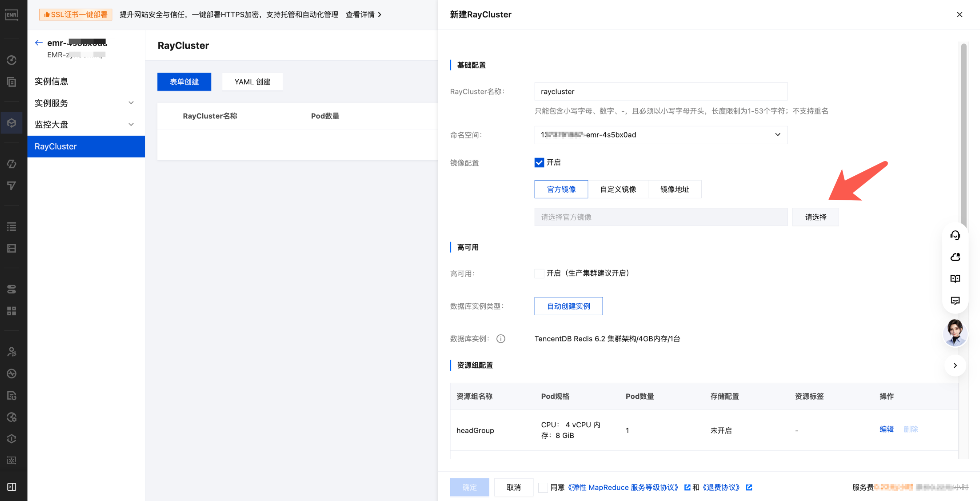Click the 请选择 image button
Screen dimensions: 980x501
[x=815, y=217]
